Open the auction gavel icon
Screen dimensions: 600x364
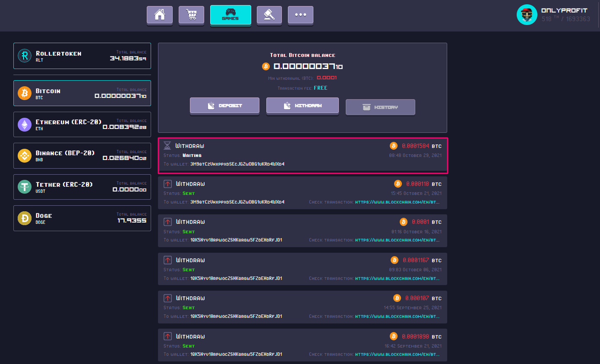click(x=269, y=15)
